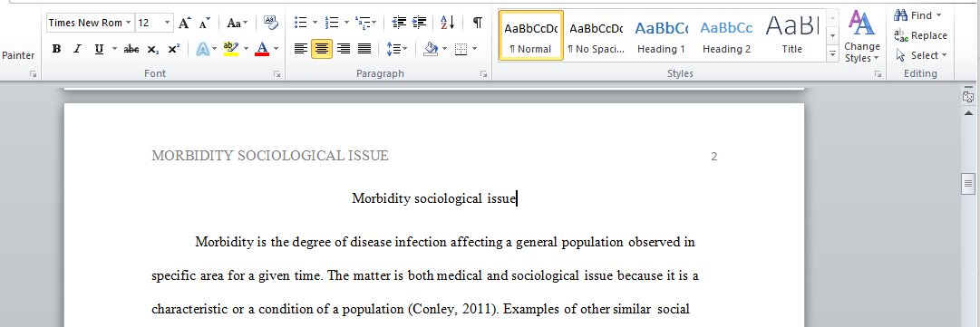
Task: Click Grow Font icon
Action: tap(184, 23)
